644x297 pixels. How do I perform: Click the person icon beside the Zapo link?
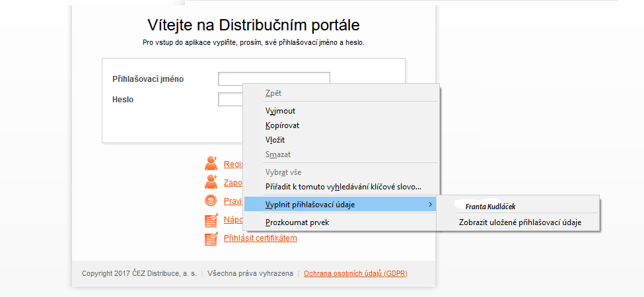coord(211,182)
